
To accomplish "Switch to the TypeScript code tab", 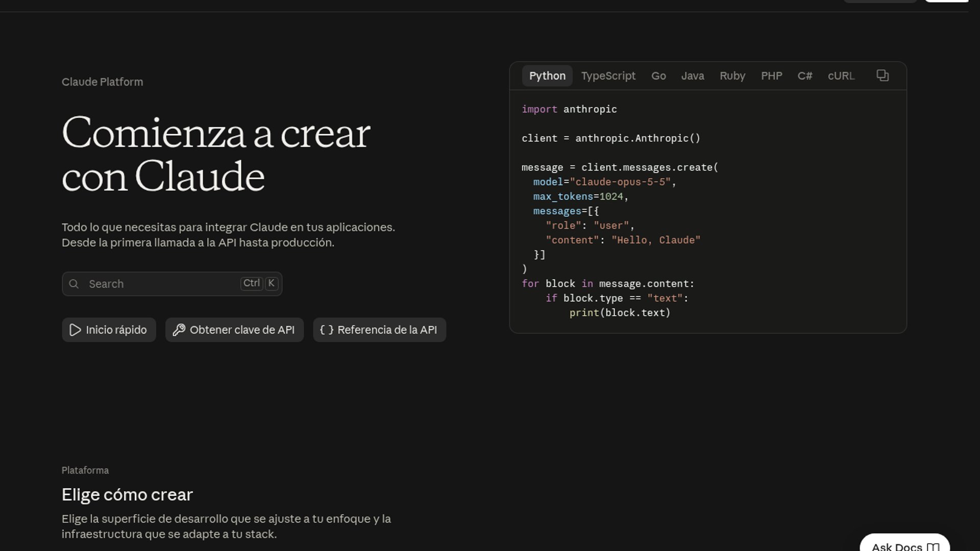I will click(x=608, y=76).
